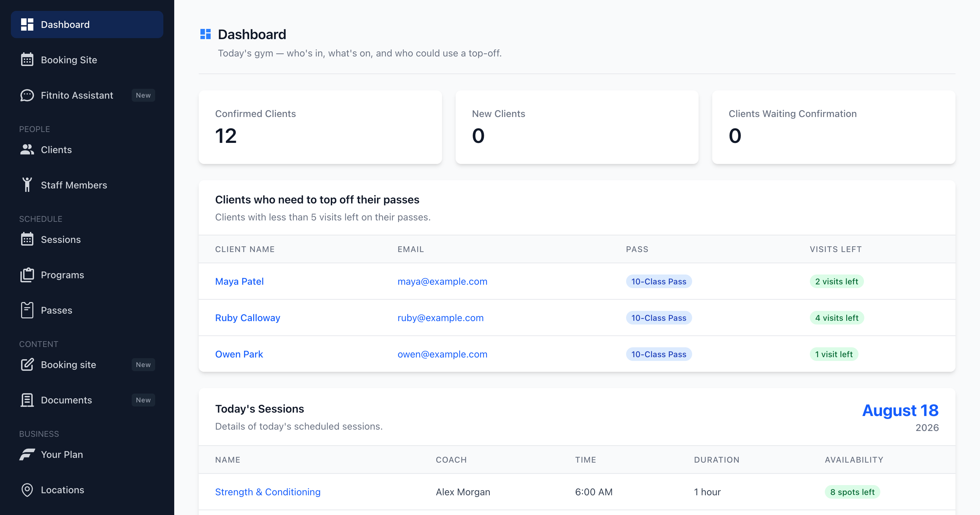Click the ruby@example.com email link
This screenshot has height=515, width=980.
coord(441,317)
